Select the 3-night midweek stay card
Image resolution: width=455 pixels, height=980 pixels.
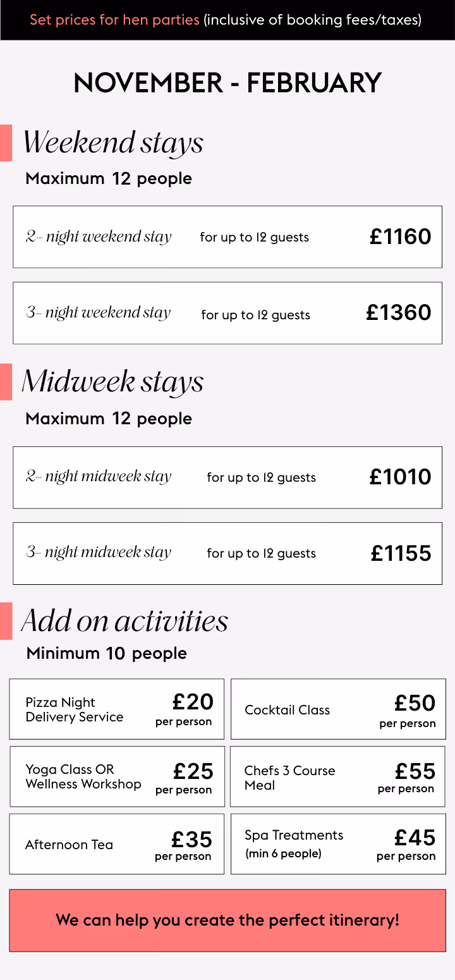coord(227,553)
